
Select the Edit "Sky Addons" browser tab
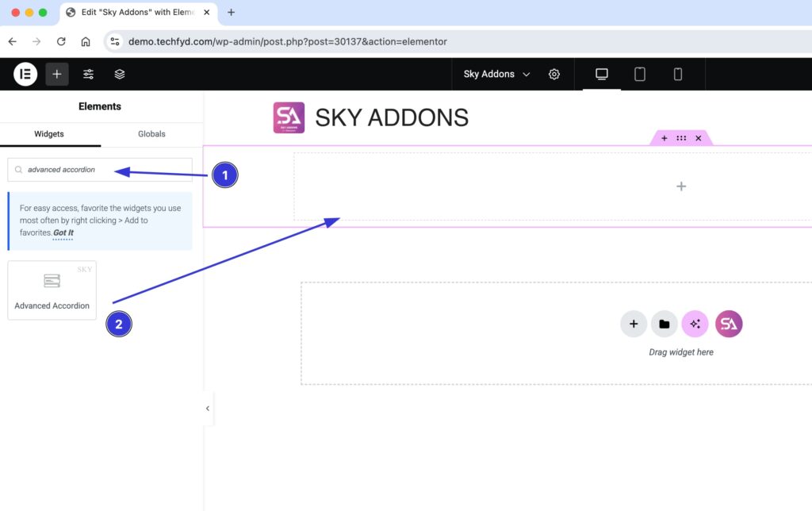[x=138, y=13]
